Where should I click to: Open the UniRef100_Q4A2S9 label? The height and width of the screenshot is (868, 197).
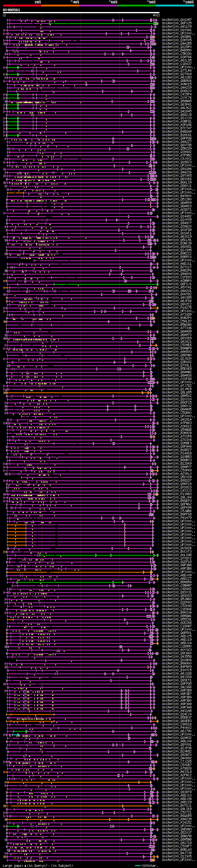coord(176,88)
